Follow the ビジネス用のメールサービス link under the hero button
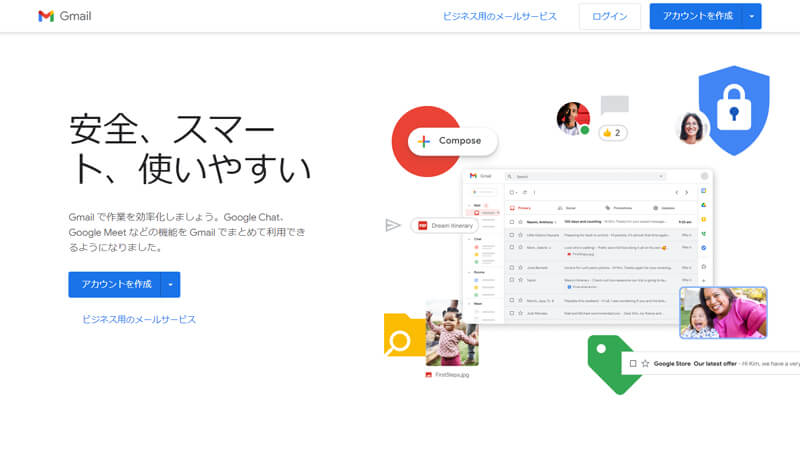 coord(139,319)
